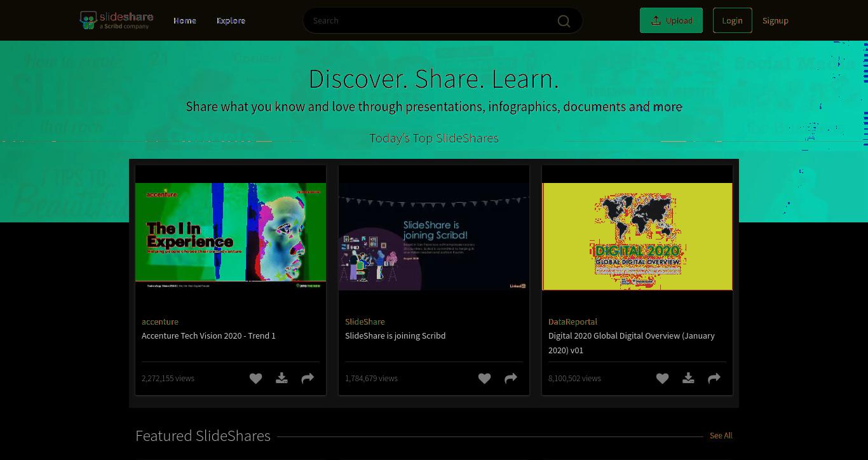Open the Explore menu item
This screenshot has width=868, height=460.
[x=231, y=20]
